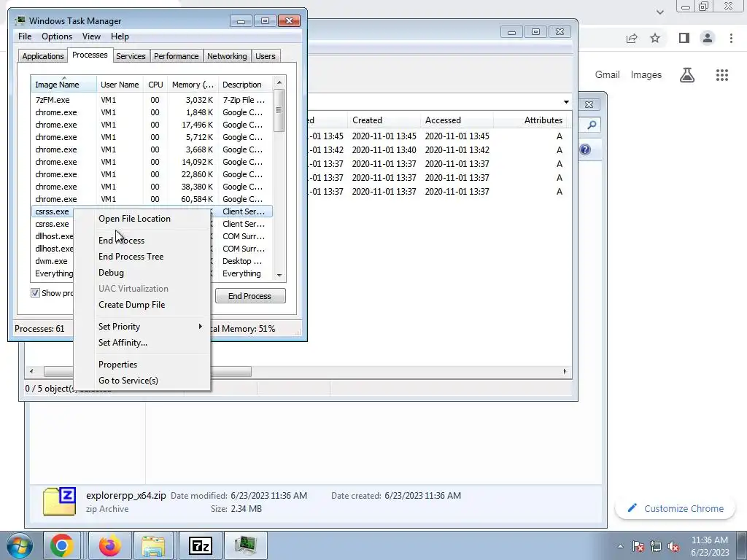
Task: Open Task Manager View menu
Action: (91, 36)
